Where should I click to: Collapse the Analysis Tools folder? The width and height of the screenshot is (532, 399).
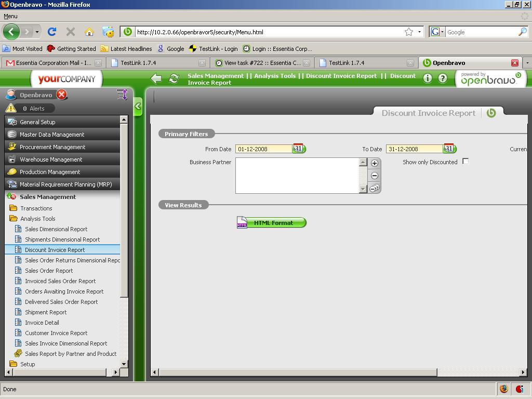(37, 219)
